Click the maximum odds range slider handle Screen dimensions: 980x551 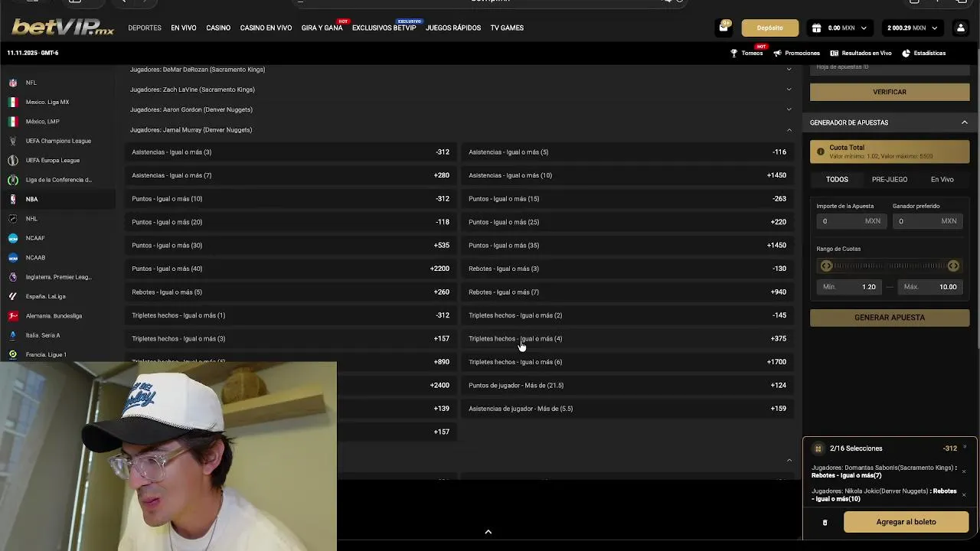tap(953, 266)
